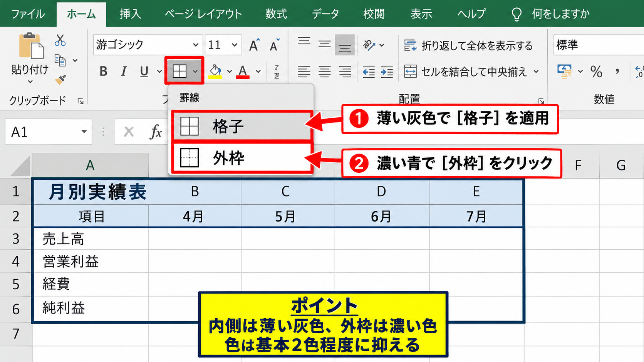Screen dimensions: 644x362
Task: Choose 格子 in borders menu
Action: click(242, 126)
